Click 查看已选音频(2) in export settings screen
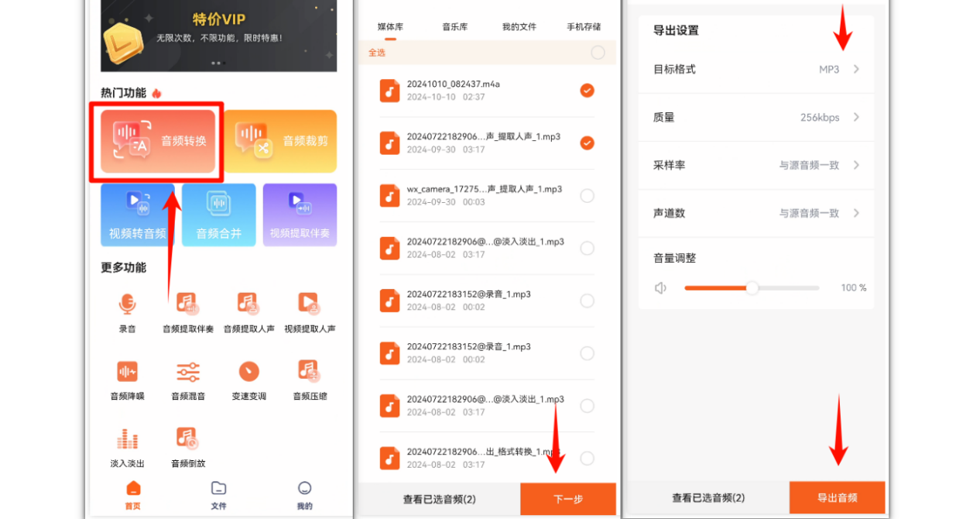Image resolution: width=980 pixels, height=519 pixels. (708, 498)
